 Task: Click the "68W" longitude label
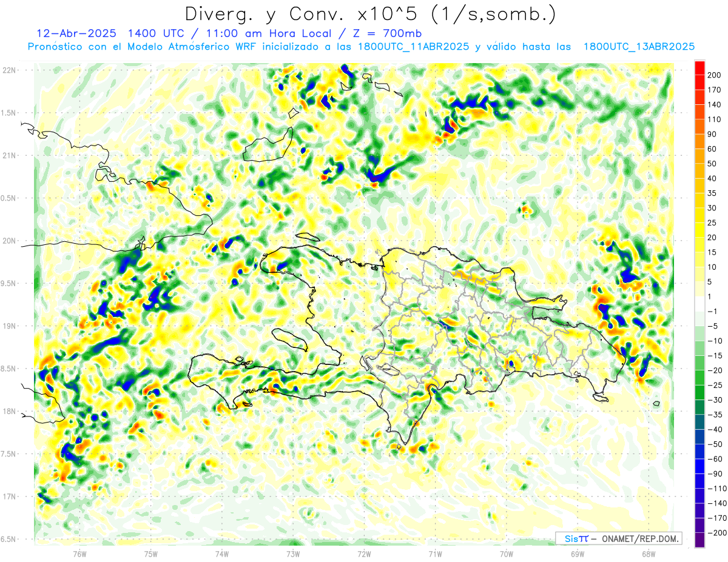point(649,554)
